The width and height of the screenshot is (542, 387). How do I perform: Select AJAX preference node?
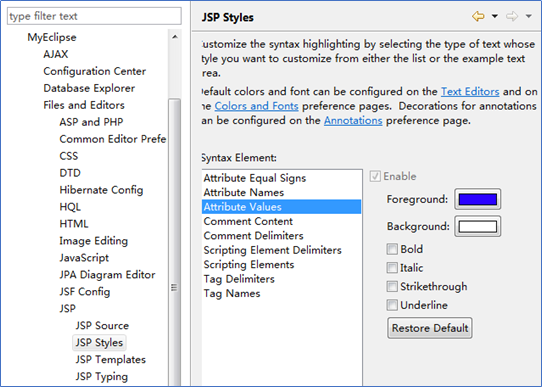[56, 54]
